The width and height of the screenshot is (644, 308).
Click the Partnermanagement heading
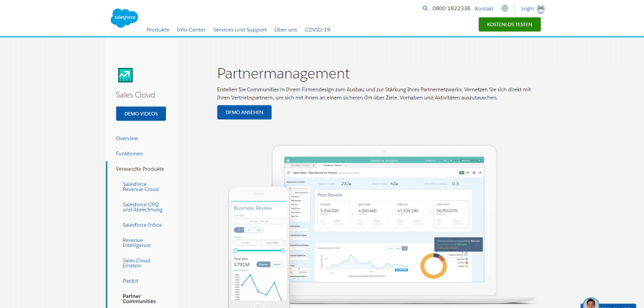click(x=284, y=74)
